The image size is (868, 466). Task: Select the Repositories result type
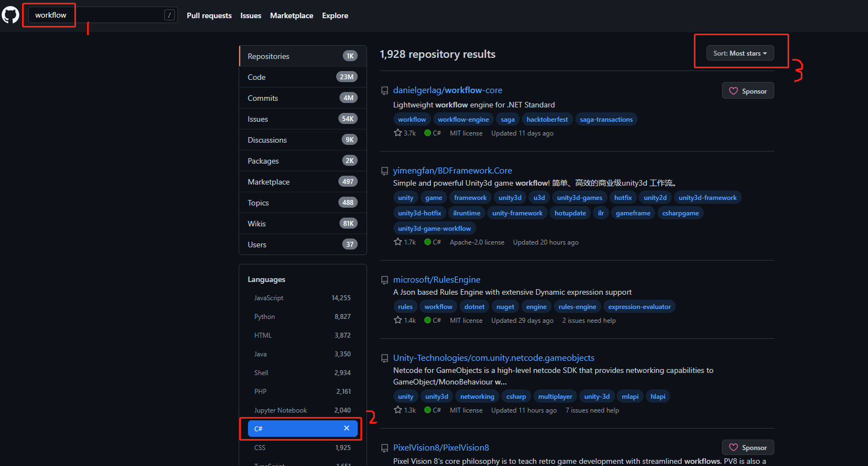[303, 56]
